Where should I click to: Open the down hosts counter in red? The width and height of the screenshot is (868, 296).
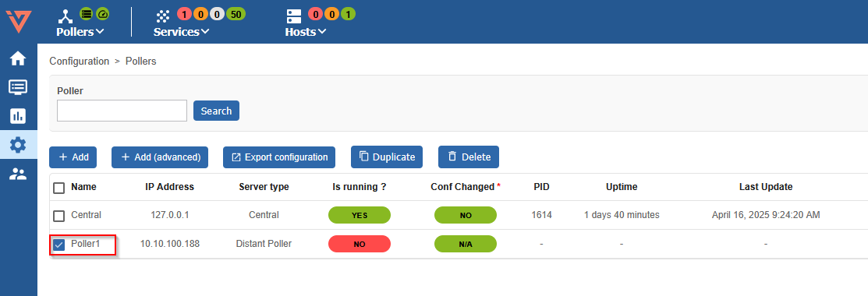point(315,14)
